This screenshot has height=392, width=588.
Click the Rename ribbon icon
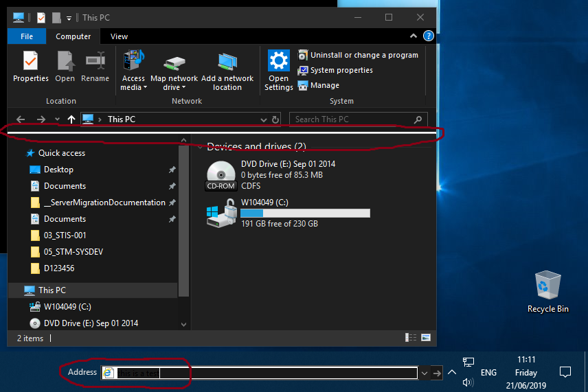(95, 67)
